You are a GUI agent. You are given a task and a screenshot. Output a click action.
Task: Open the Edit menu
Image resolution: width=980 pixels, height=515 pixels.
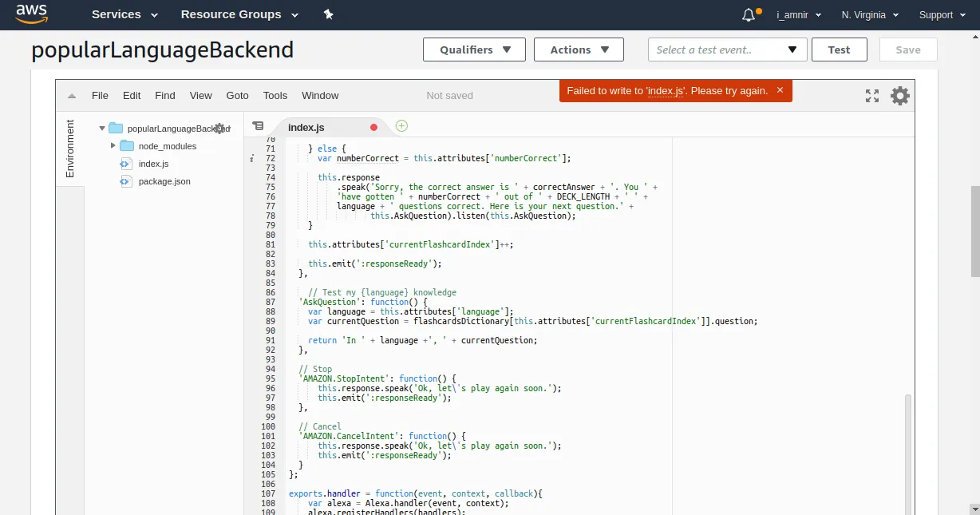(x=132, y=96)
